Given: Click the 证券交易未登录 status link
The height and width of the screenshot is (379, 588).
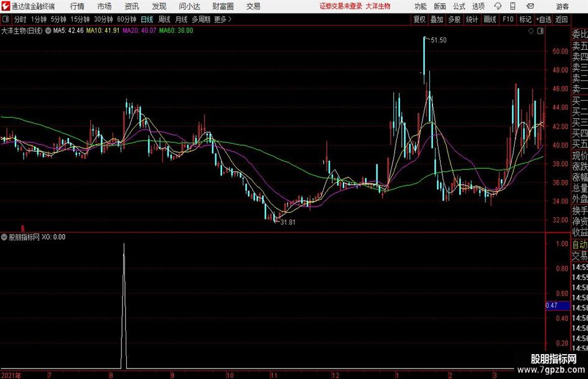Looking at the screenshot, I should [x=341, y=6].
